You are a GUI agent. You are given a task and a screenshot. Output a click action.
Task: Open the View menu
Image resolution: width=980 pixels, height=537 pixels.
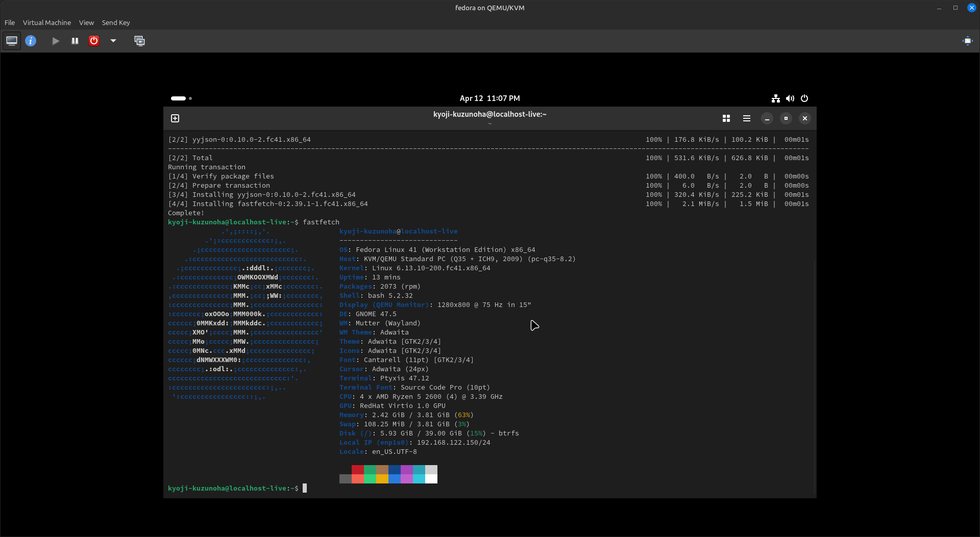pos(86,22)
